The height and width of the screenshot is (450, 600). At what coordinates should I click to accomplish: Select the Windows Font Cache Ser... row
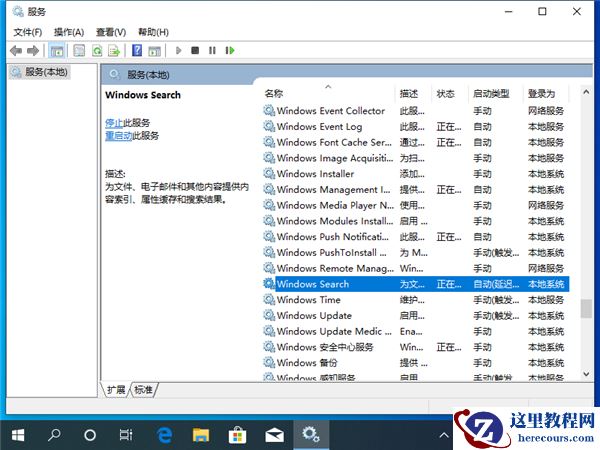pyautogui.click(x=416, y=142)
